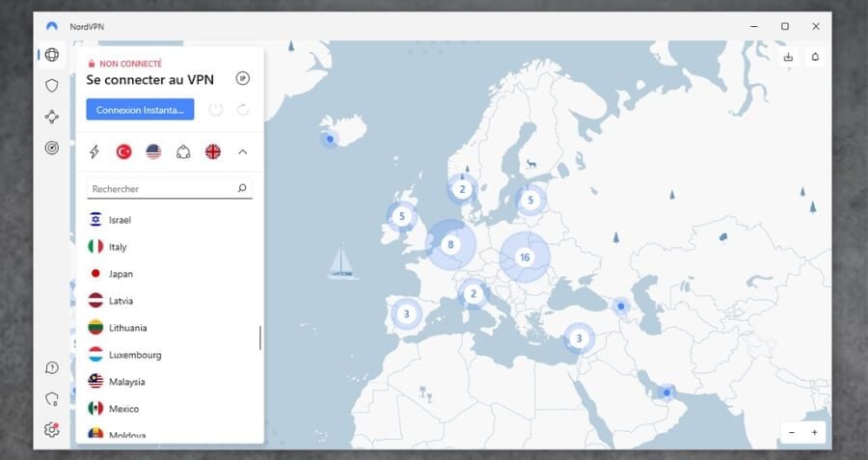Screen dimensions: 868x460
Task: Click the Connexion Instantanée button
Action: coord(140,110)
